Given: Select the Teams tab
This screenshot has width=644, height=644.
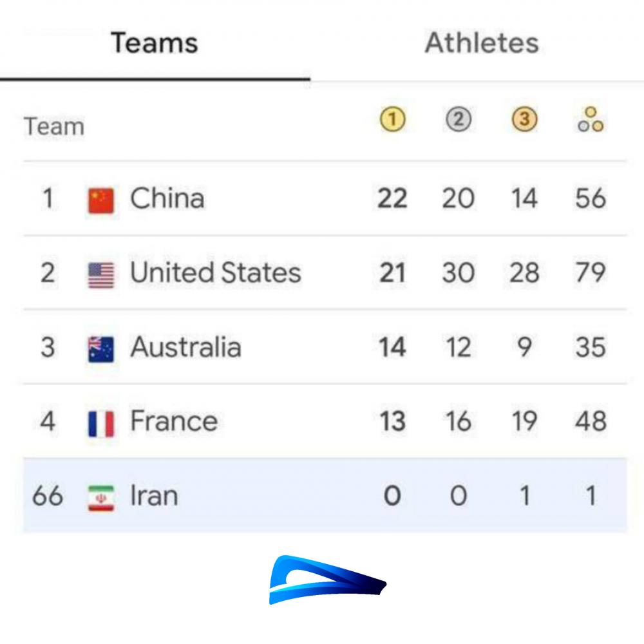Looking at the screenshot, I should 155,43.
